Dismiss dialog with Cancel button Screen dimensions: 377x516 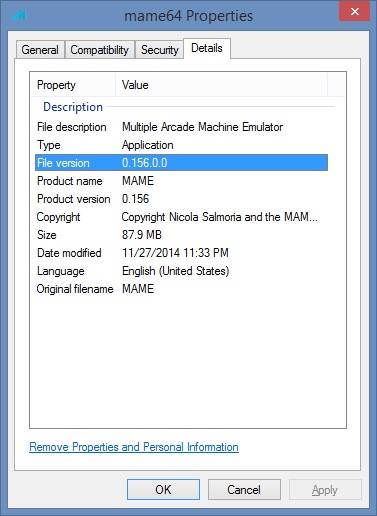tap(244, 490)
